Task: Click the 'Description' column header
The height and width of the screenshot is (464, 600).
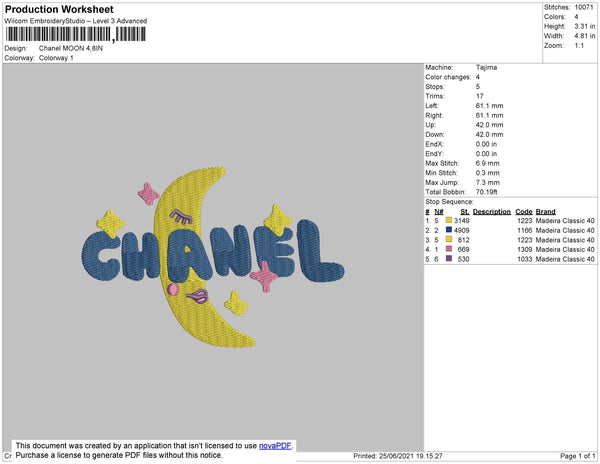Action: [x=492, y=212]
